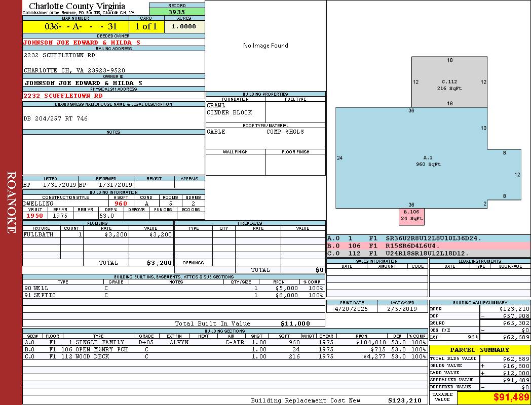Click the Charlotte County Virginia title
The width and height of the screenshot is (532, 405).
coord(77,6)
